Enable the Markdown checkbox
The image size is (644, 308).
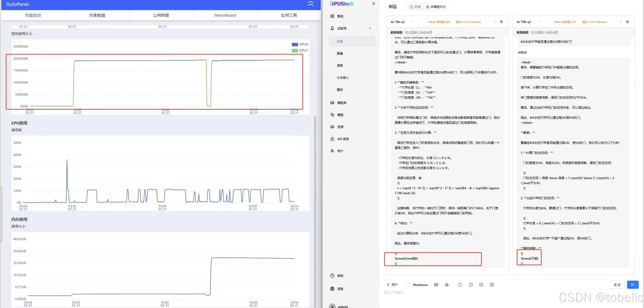coord(409,285)
